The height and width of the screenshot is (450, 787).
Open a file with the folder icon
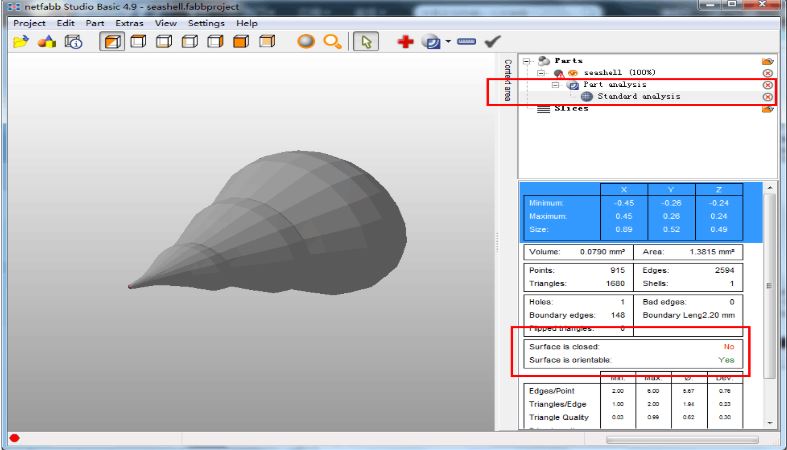point(21,42)
